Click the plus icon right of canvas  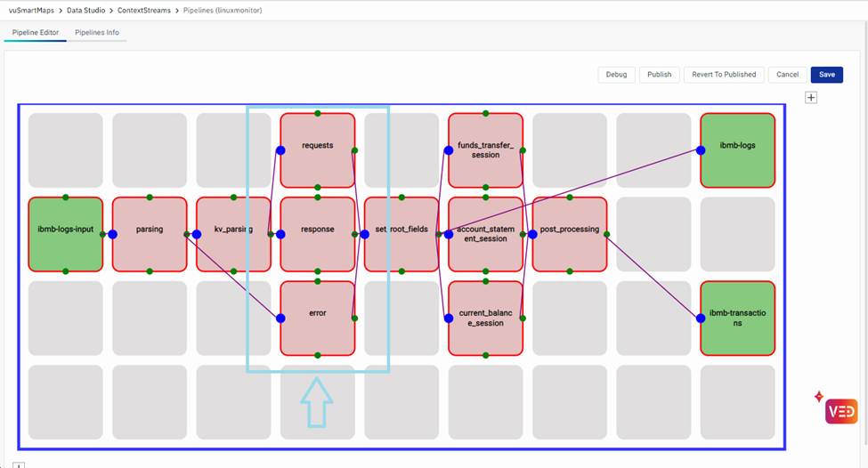click(x=811, y=98)
